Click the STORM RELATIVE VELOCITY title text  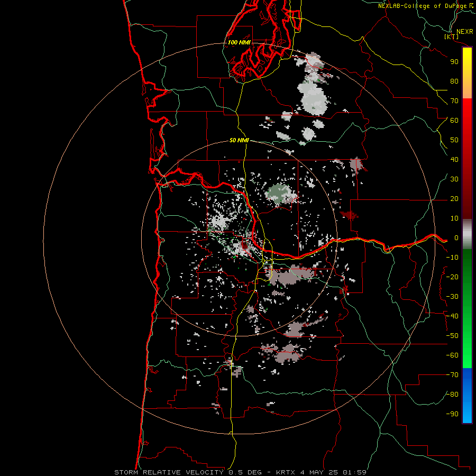169,472
